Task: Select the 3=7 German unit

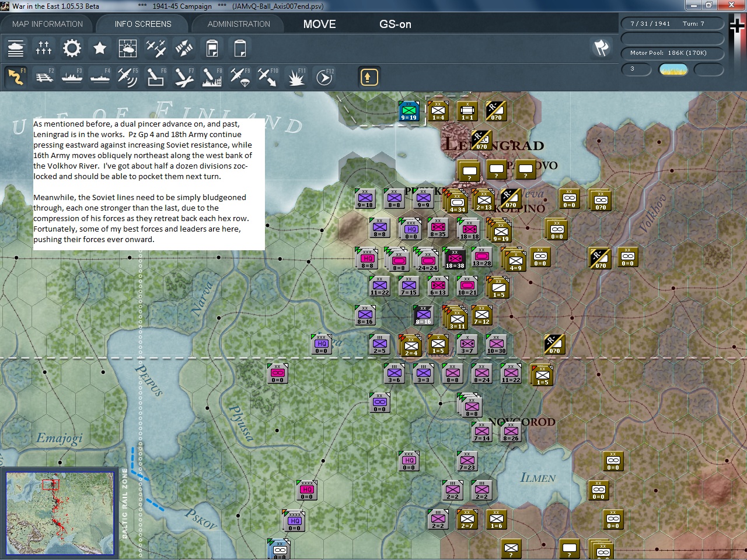Action: coord(467,344)
